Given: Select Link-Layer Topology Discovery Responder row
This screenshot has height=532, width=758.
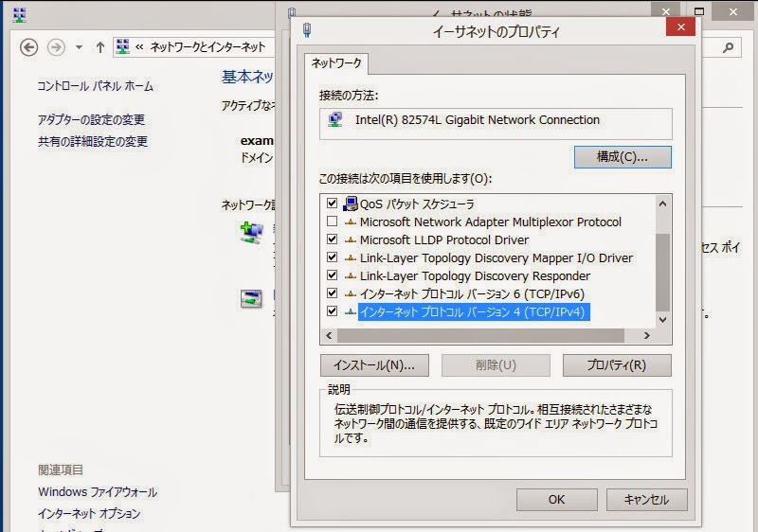Looking at the screenshot, I should click(475, 275).
